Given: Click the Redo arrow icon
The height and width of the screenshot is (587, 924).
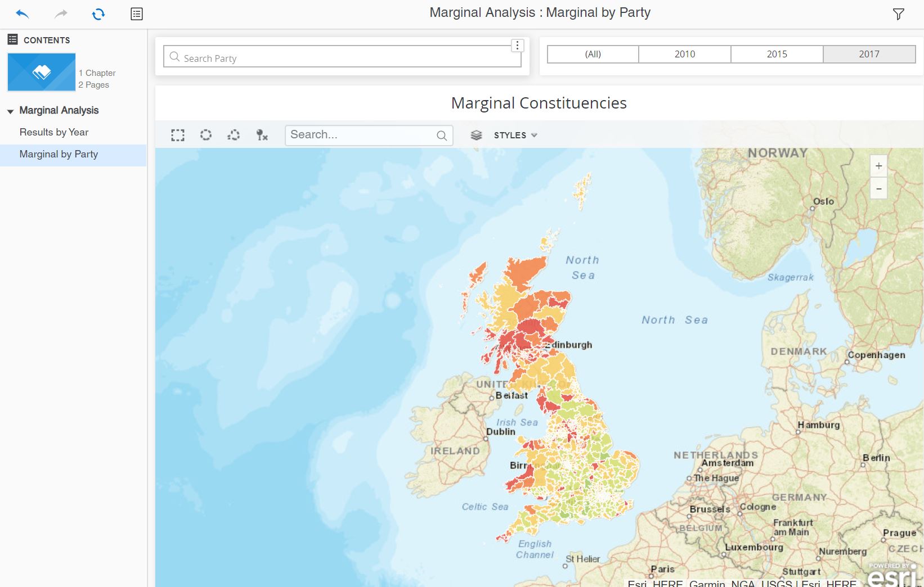Looking at the screenshot, I should [x=60, y=14].
